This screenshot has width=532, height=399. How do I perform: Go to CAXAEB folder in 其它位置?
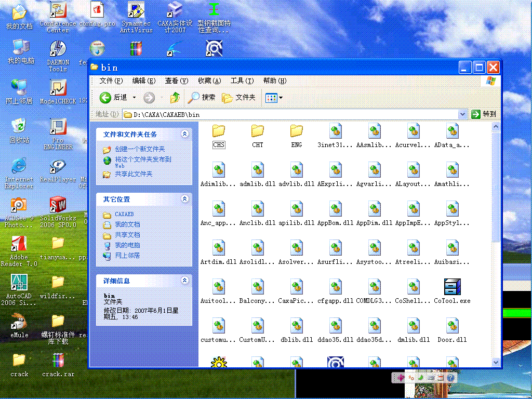[124, 215]
